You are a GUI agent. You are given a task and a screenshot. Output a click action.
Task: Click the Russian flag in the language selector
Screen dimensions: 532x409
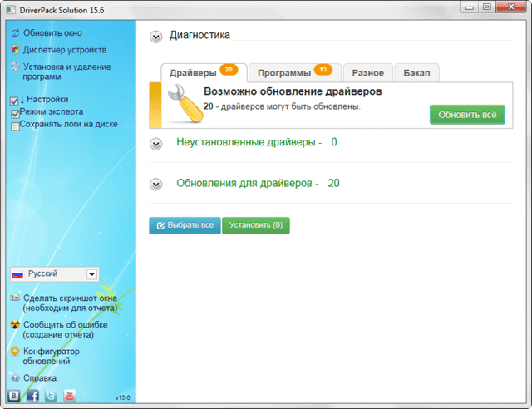(17, 274)
